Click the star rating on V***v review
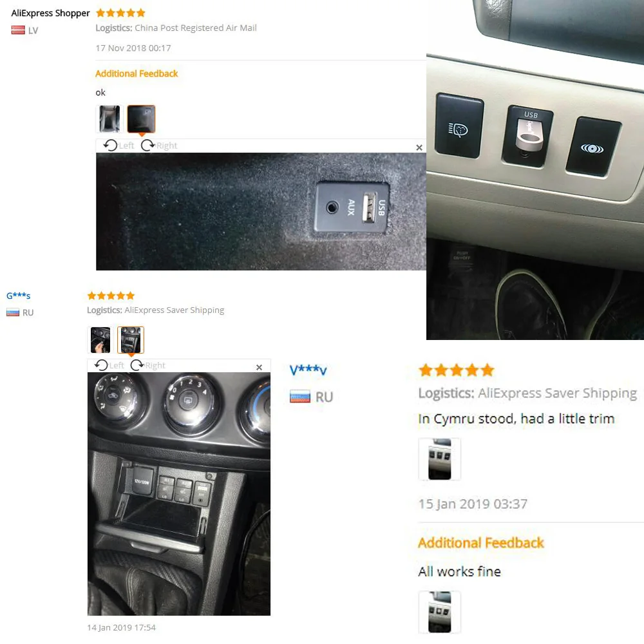The width and height of the screenshot is (644, 644). (x=457, y=370)
